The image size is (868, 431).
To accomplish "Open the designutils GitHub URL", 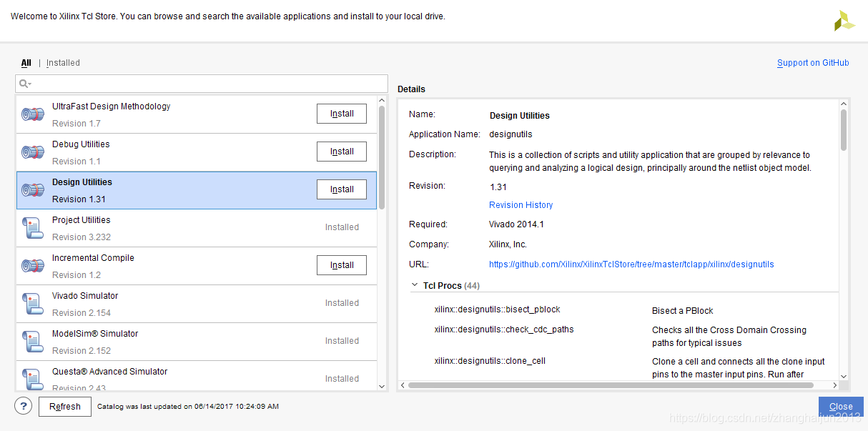I will click(631, 264).
